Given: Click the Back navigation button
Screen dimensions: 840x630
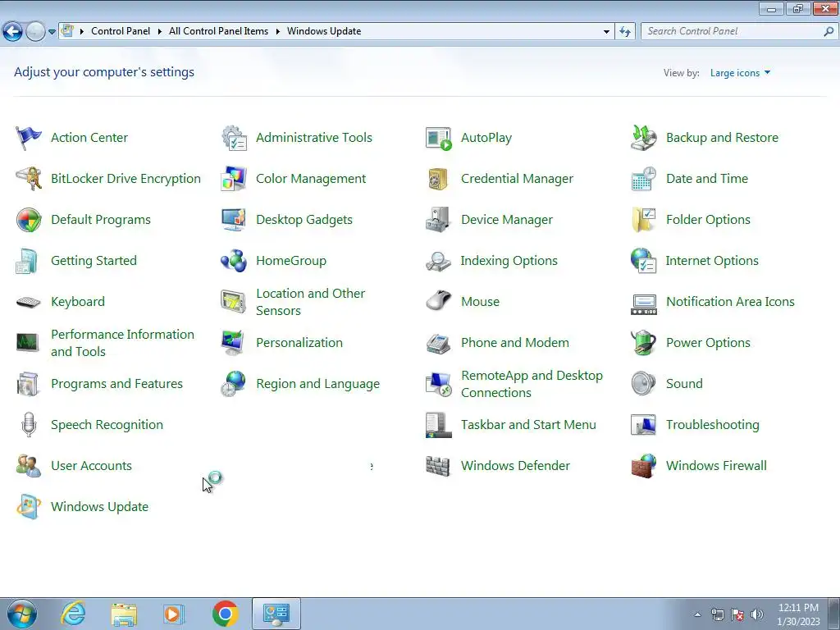Looking at the screenshot, I should [x=13, y=32].
